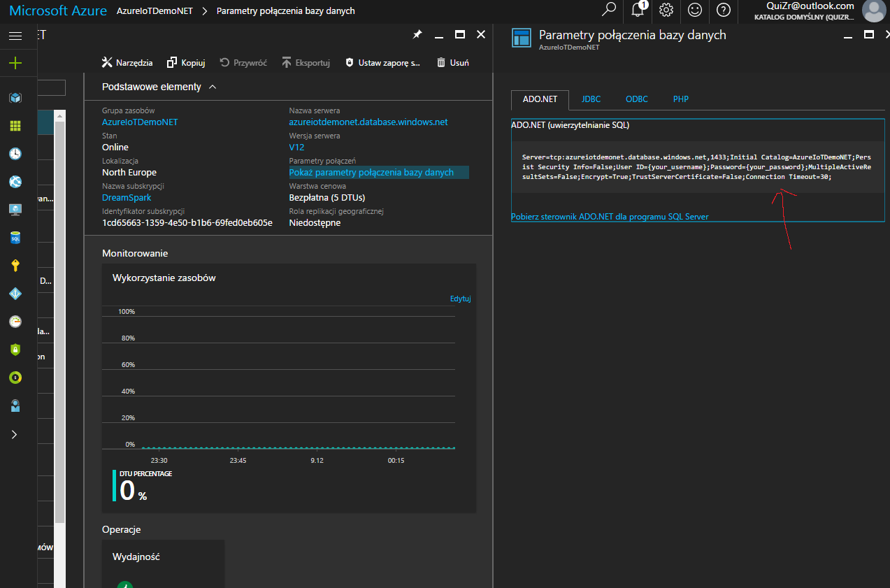Image resolution: width=890 pixels, height=588 pixels.
Task: Open the yellow key icon in sidebar
Action: click(x=15, y=266)
